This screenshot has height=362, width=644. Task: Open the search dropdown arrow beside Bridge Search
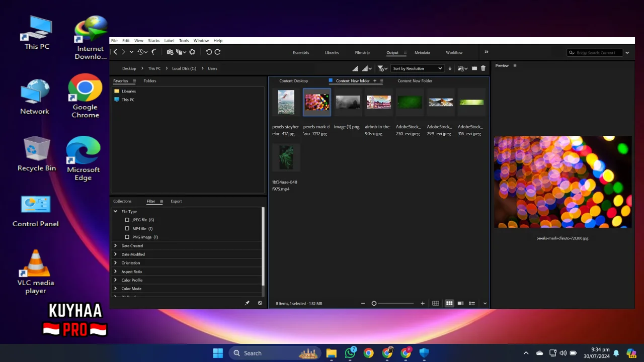[x=627, y=53]
